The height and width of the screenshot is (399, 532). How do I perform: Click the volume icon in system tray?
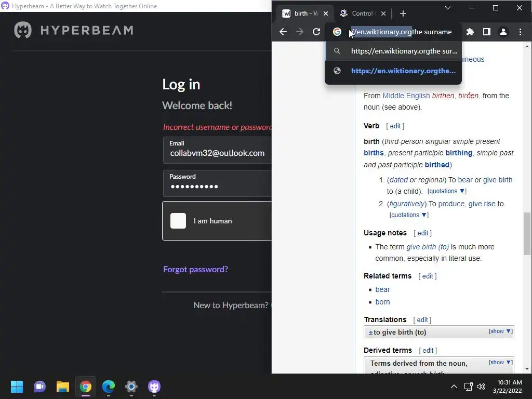(x=481, y=387)
